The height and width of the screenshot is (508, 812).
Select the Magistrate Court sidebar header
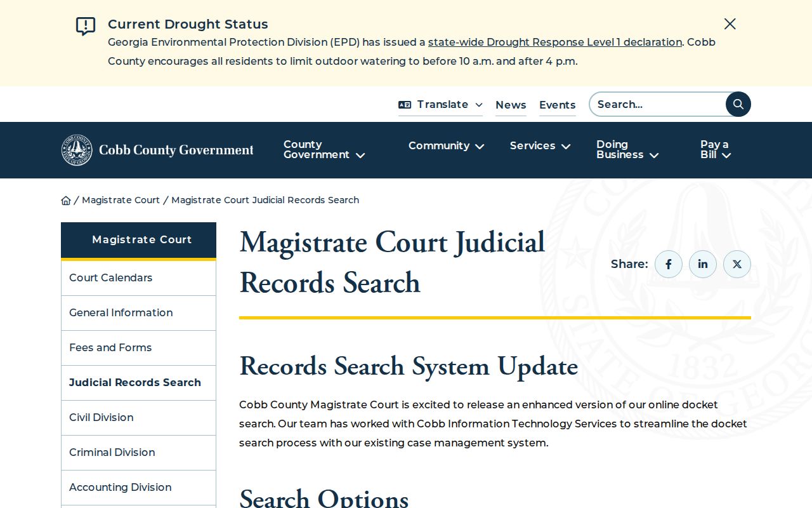[x=138, y=240]
